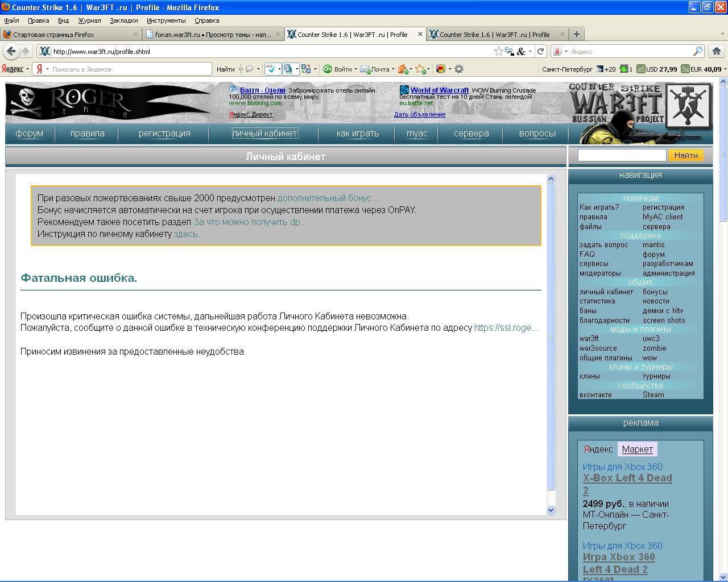
Task: Open the MyAC client navigation link
Action: pyautogui.click(x=663, y=217)
